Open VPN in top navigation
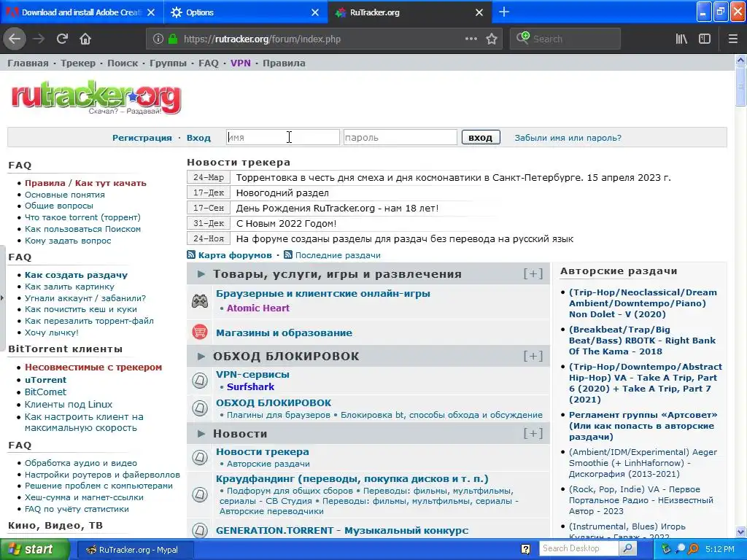747x560 pixels. [x=241, y=63]
